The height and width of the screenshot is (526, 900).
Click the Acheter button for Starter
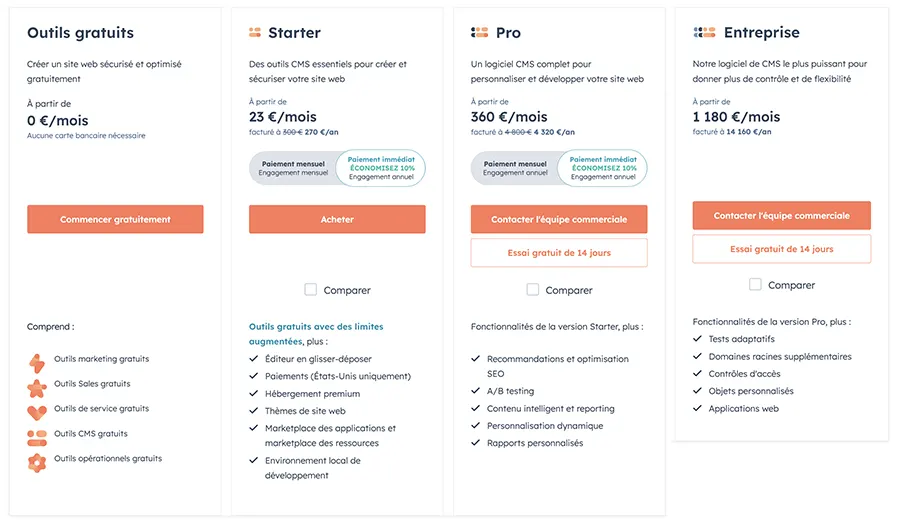[337, 219]
